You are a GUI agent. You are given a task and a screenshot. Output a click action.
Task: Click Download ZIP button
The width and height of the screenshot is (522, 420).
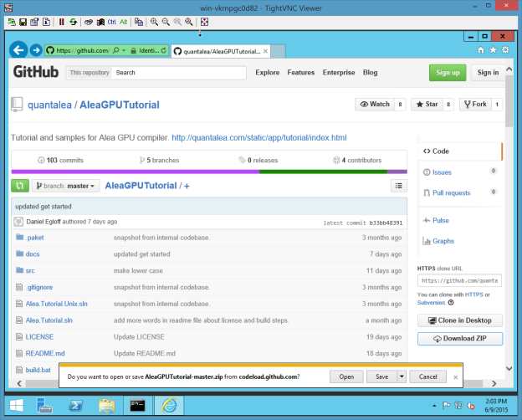point(460,339)
